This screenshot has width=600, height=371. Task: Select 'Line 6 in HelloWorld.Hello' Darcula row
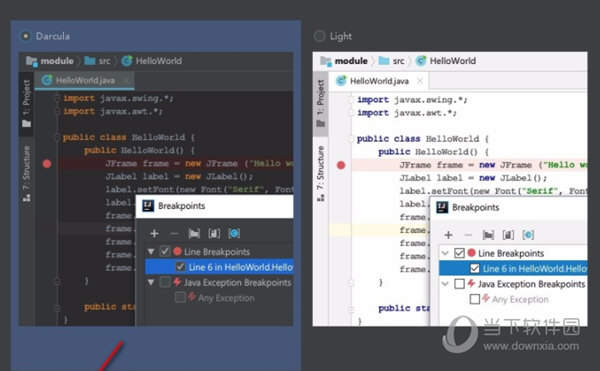pyautogui.click(x=219, y=267)
